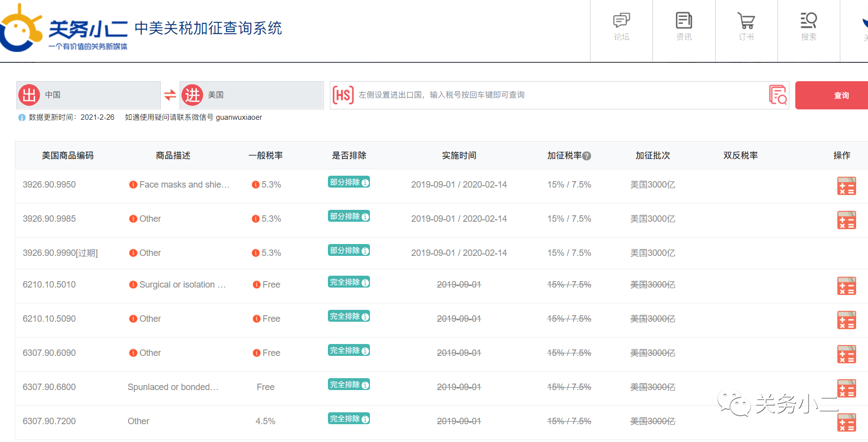The image size is (868, 442).
Task: Open the 搜索 search icon in header
Action: click(x=809, y=27)
